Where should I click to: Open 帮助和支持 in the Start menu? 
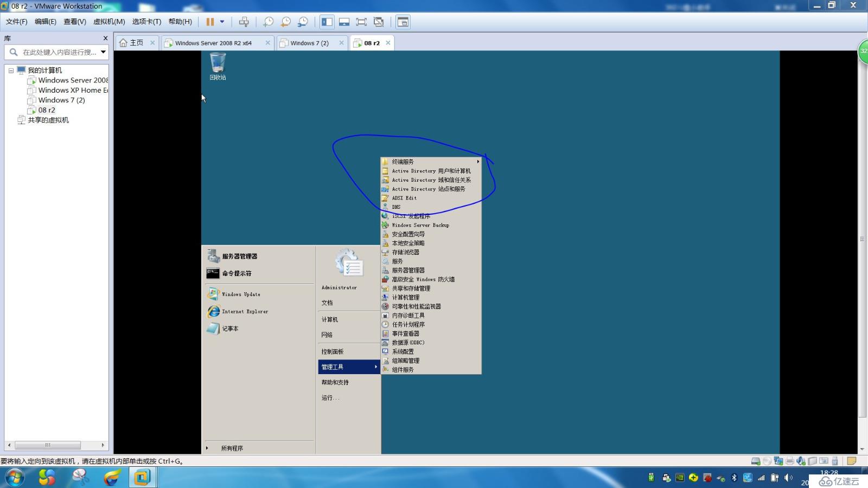(x=335, y=382)
